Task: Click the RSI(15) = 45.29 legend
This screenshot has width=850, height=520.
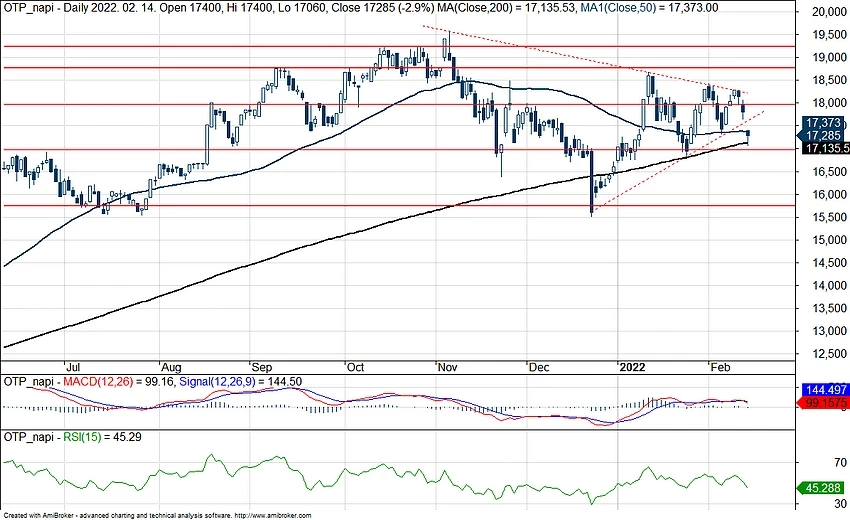Action: click(x=102, y=436)
